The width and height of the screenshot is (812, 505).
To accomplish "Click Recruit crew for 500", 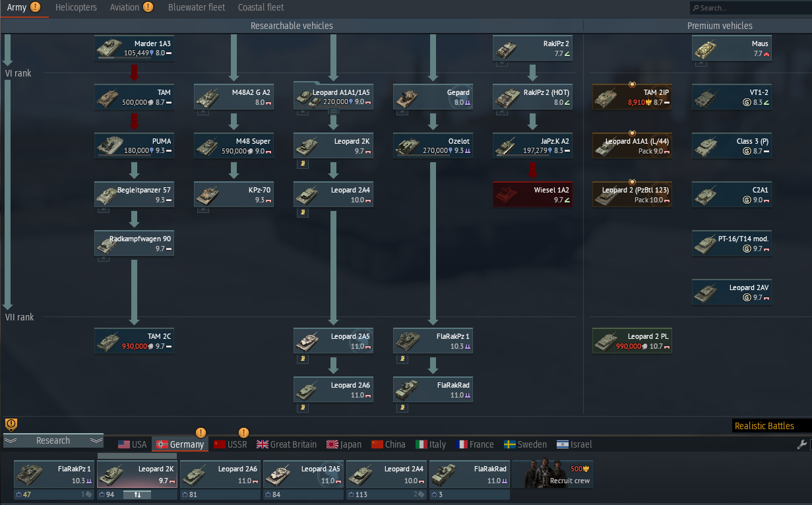I will pyautogui.click(x=553, y=474).
